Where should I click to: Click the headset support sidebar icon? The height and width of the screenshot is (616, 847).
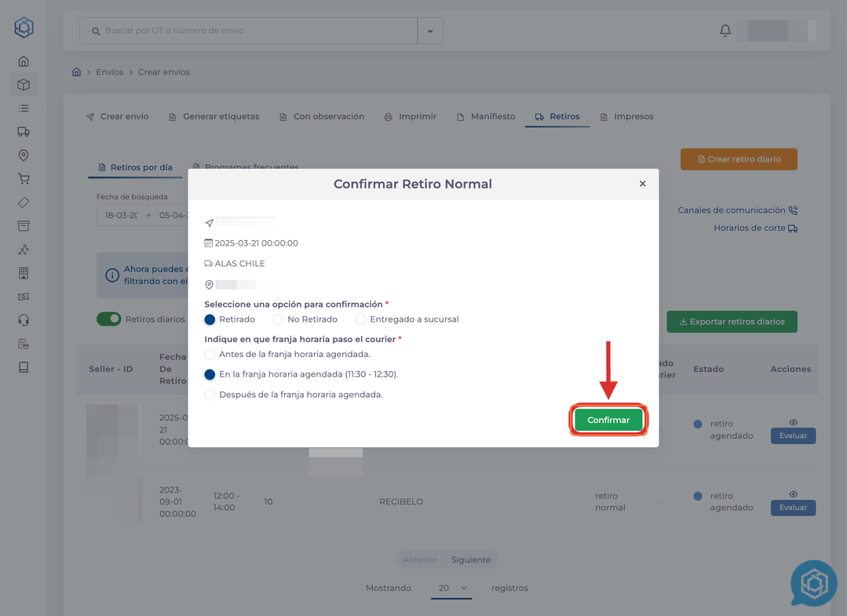click(24, 320)
